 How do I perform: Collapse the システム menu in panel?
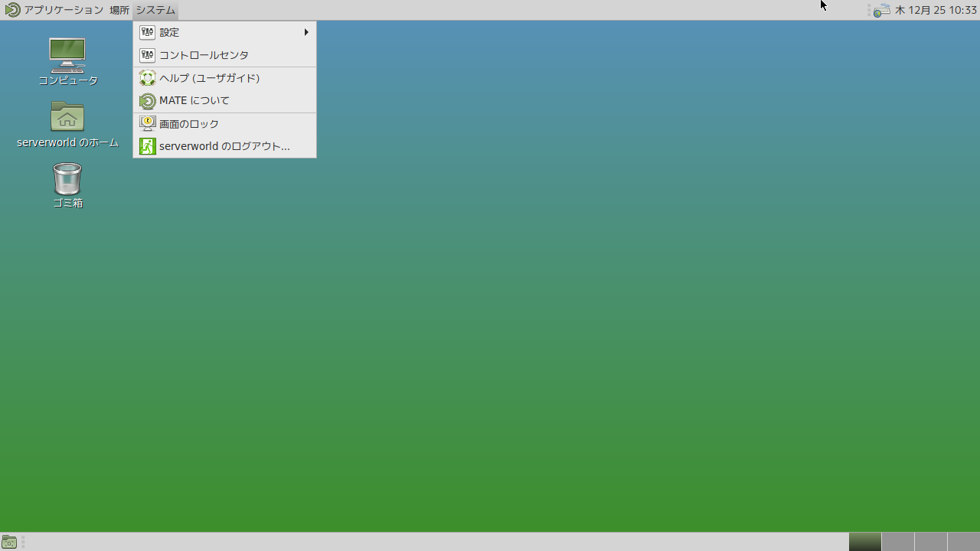pos(155,10)
